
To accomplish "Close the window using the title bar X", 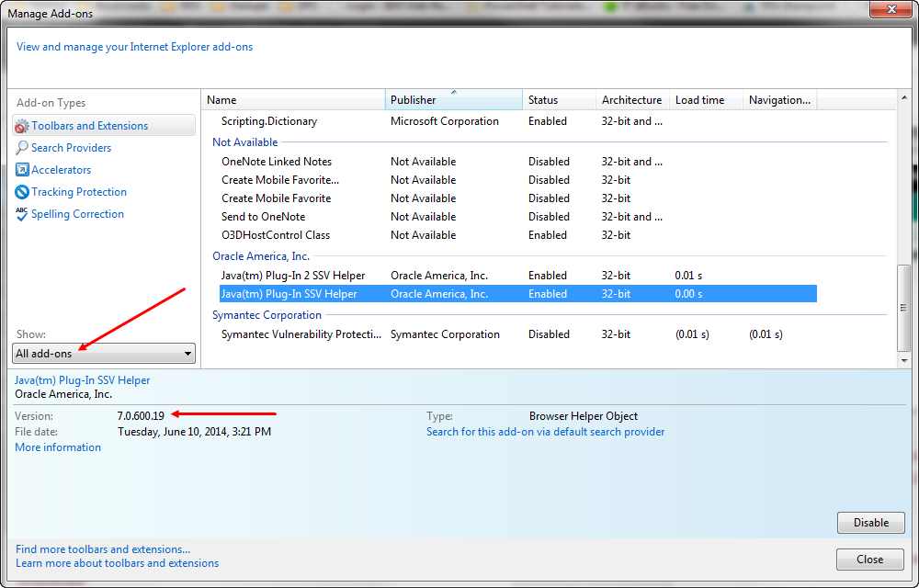I will point(891,9).
